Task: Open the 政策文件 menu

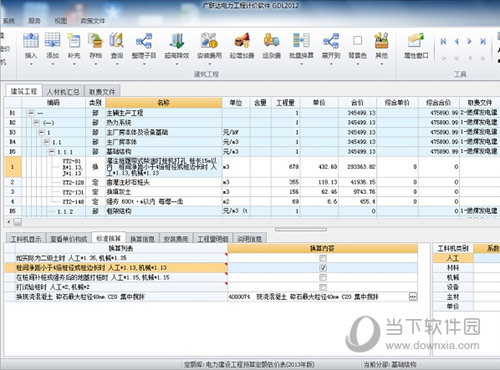Action: [x=93, y=21]
